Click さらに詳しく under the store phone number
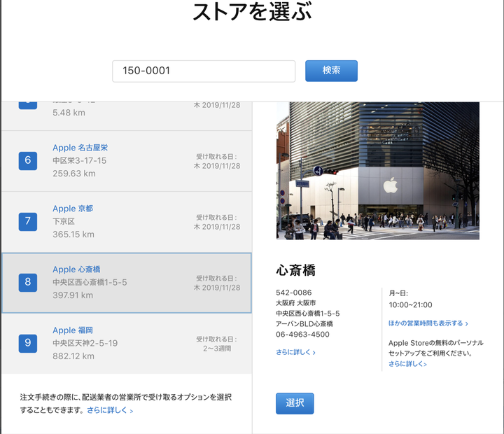 295,352
